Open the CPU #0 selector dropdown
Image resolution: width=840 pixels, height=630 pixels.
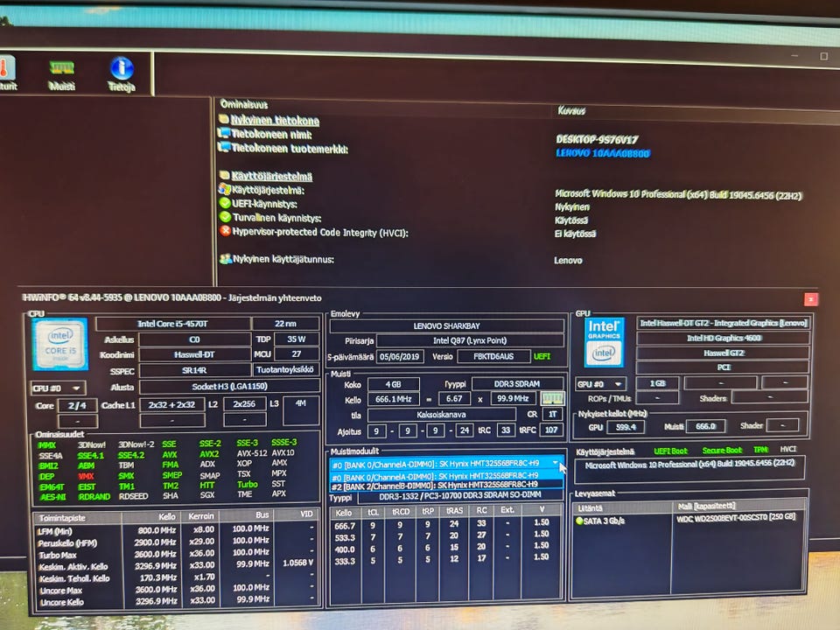click(58, 388)
